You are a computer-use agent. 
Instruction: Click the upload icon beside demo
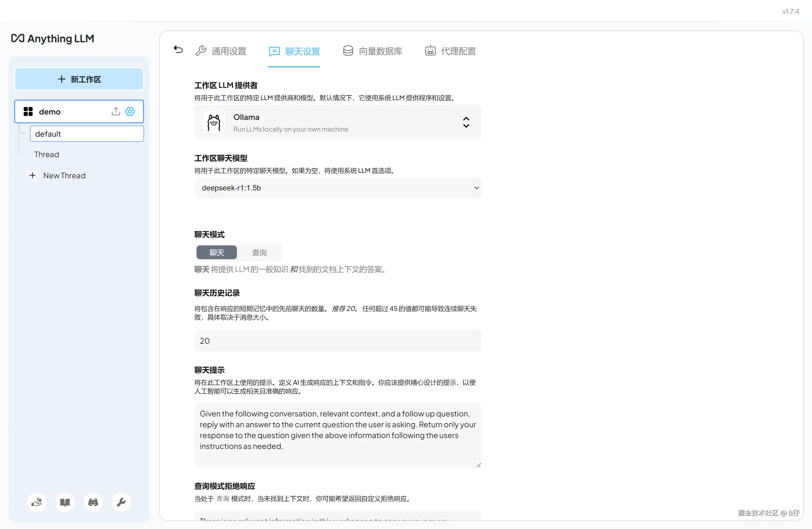(x=116, y=111)
